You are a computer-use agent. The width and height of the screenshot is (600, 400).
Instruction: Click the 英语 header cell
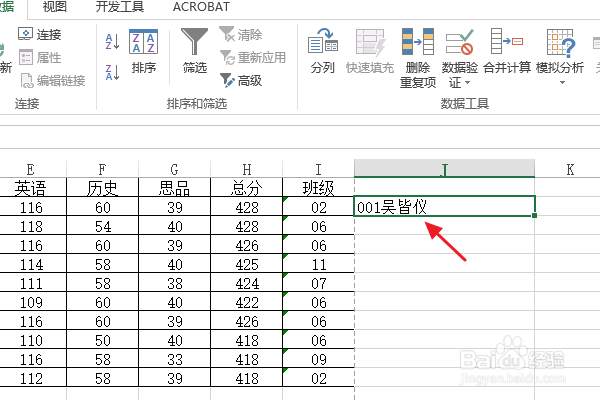33,188
